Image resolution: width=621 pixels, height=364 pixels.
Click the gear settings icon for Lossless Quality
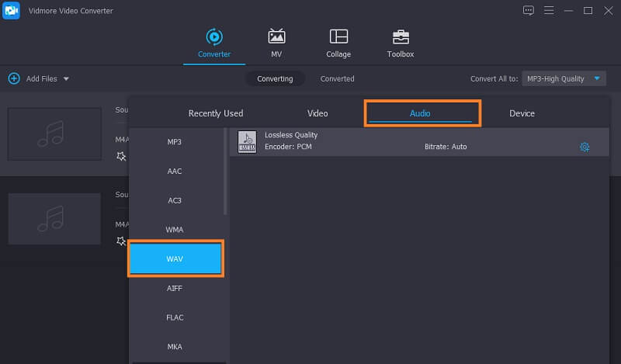pyautogui.click(x=585, y=147)
